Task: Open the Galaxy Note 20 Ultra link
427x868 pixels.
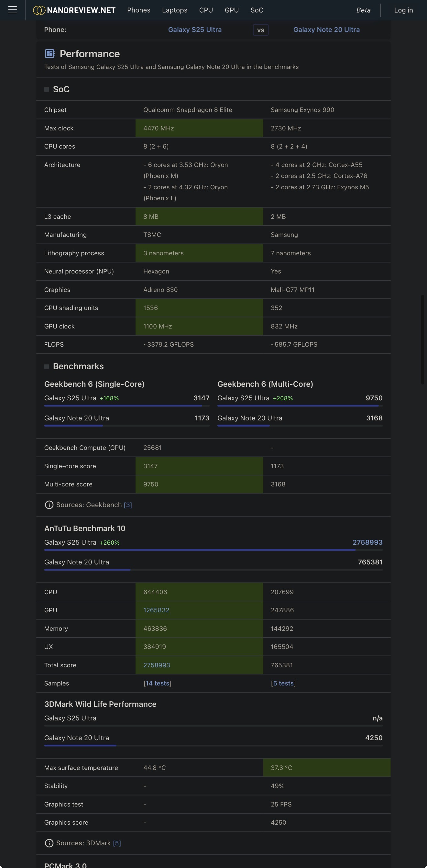Action: pyautogui.click(x=326, y=30)
